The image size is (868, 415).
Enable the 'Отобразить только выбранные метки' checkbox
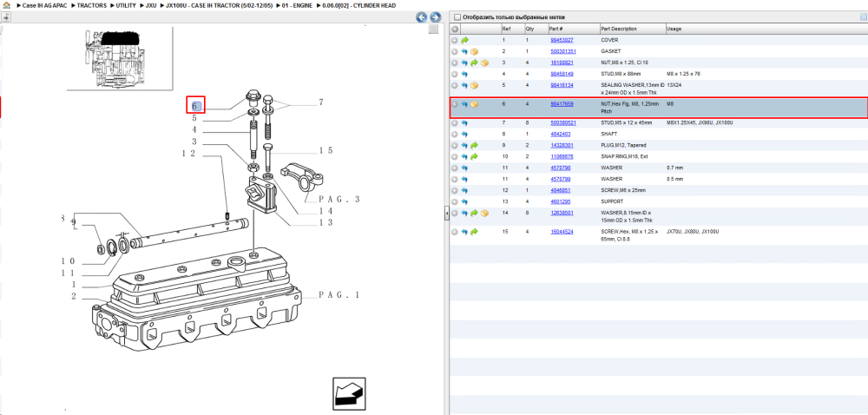coord(457,17)
